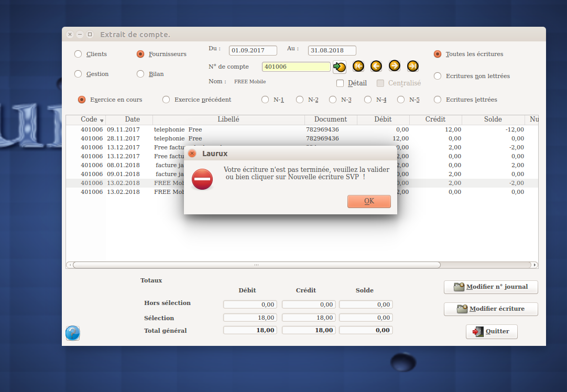Jump to last account arrow icon
This screenshot has height=392, width=567.
point(412,66)
